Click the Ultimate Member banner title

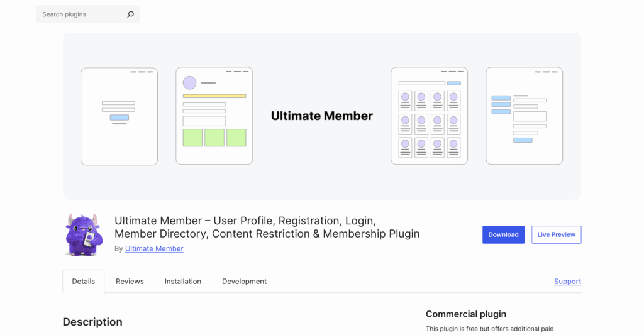click(321, 116)
